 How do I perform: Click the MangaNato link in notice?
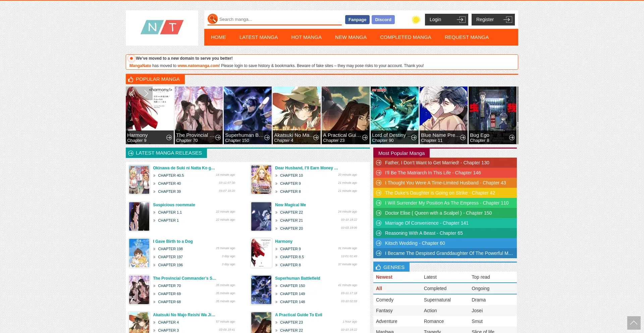[140, 66]
